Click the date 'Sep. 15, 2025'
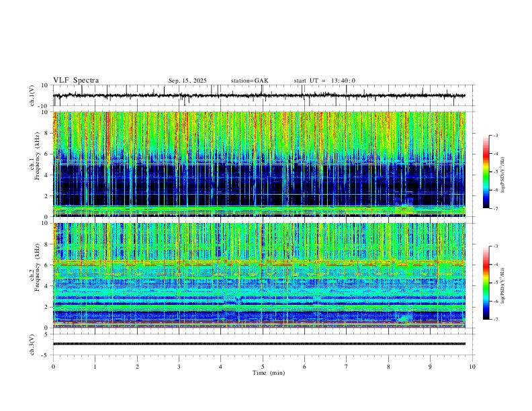The image size is (532, 411). point(187,81)
